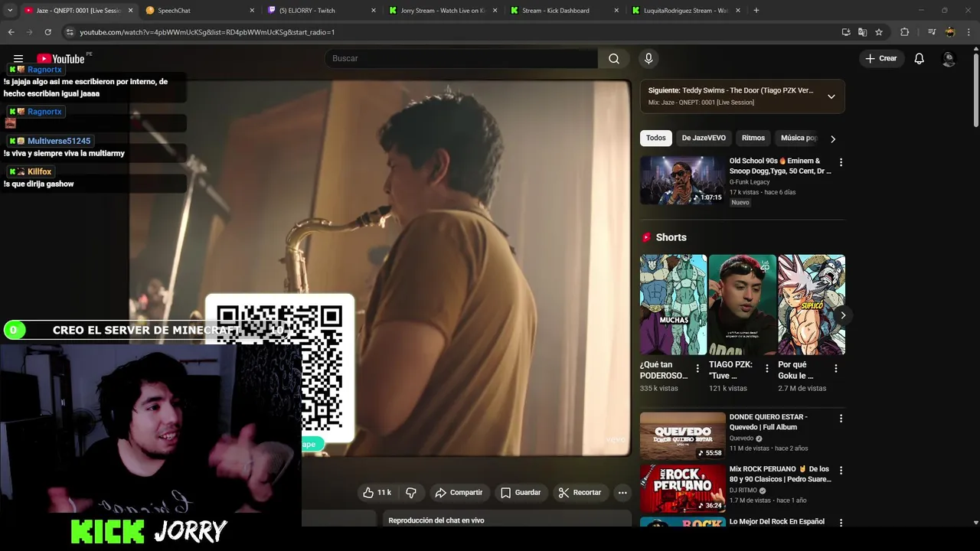Viewport: 980px width, 551px height.
Task: Switch to LuquitaRodriguez Stream tab
Action: pyautogui.click(x=686, y=11)
